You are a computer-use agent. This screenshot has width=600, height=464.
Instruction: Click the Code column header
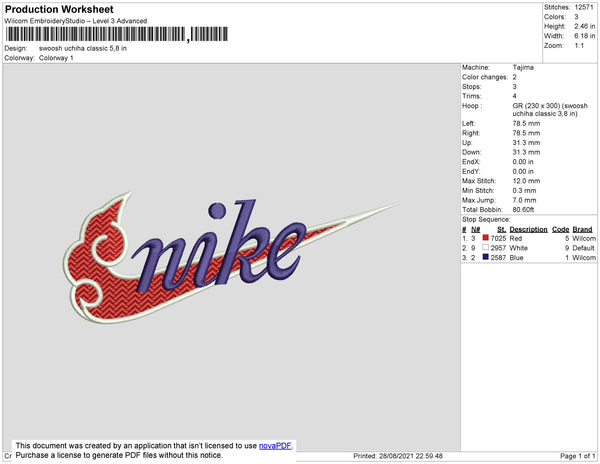(561, 229)
